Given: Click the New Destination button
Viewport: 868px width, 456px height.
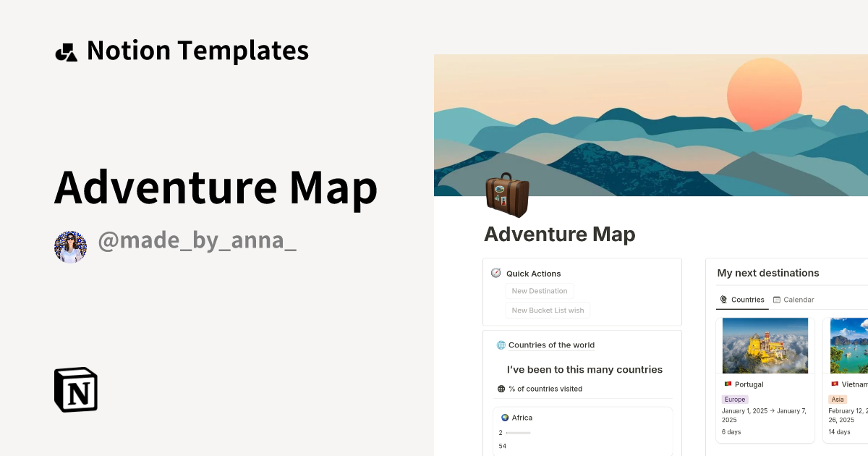Looking at the screenshot, I should pos(540,290).
